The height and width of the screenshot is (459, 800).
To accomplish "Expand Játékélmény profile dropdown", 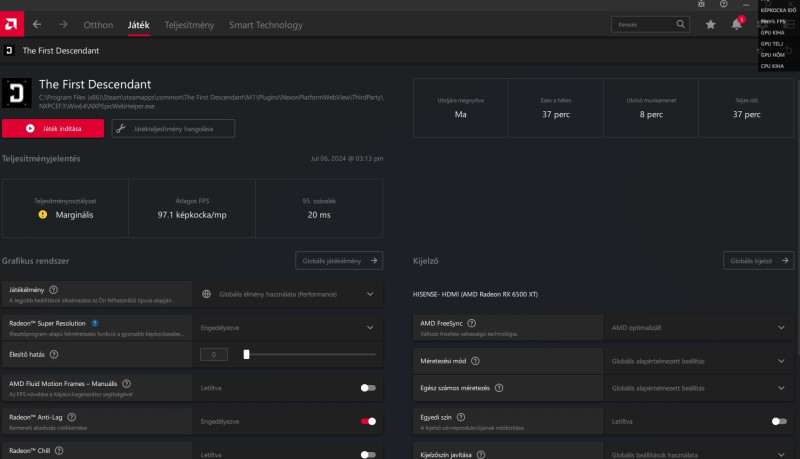I will point(288,294).
